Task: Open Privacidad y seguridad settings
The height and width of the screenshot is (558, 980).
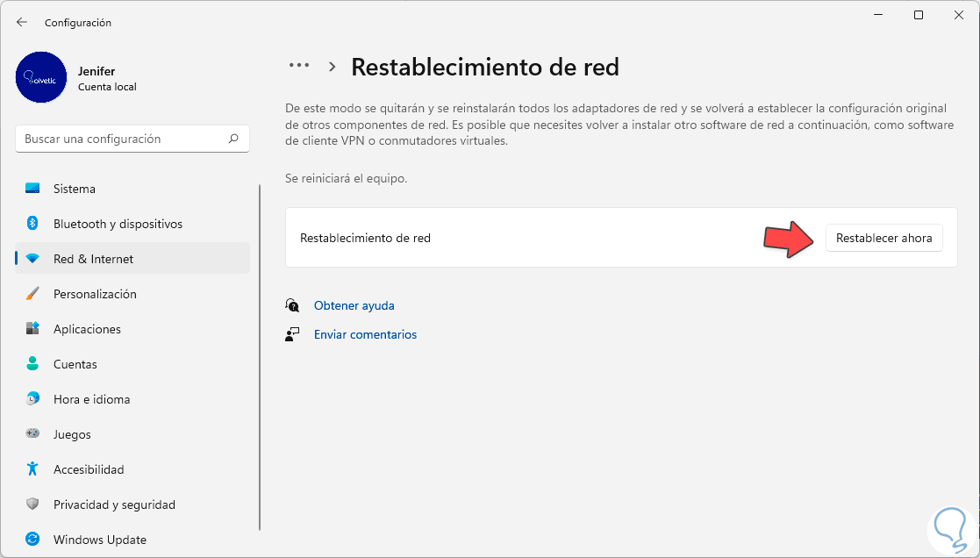Action: pyautogui.click(x=114, y=504)
